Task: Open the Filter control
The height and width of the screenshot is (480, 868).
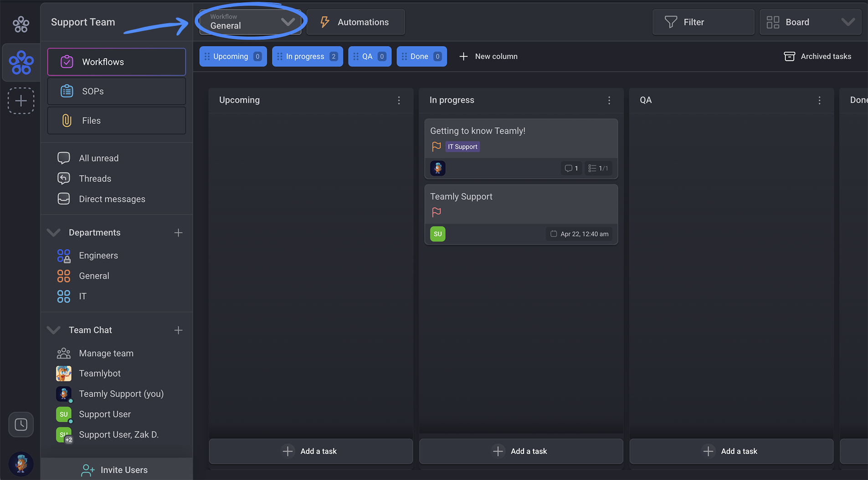Action: pyautogui.click(x=703, y=22)
